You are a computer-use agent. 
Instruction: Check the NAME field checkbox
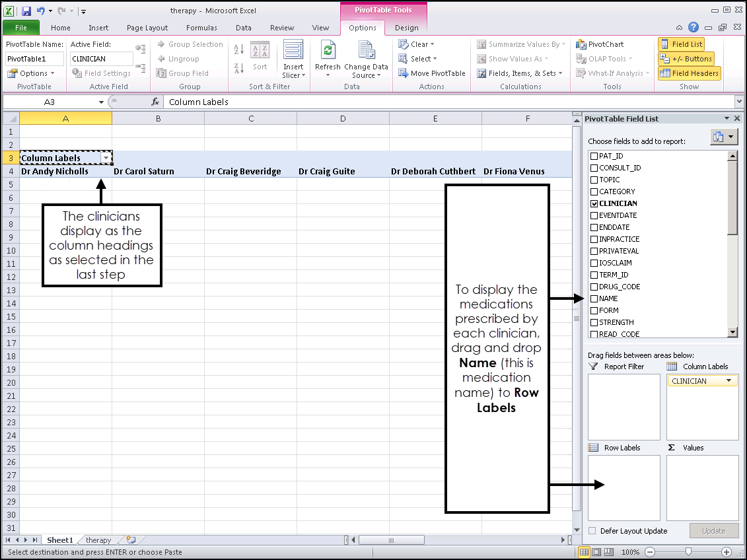click(x=594, y=298)
